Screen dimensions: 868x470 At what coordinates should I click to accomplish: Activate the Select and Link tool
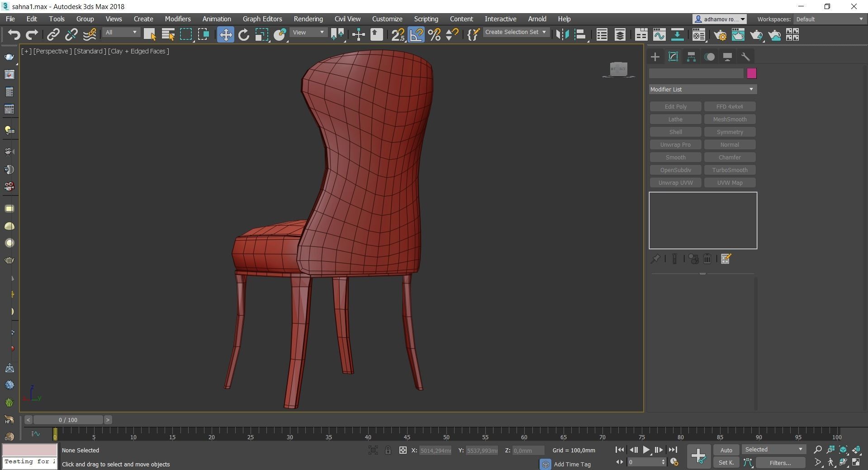53,35
